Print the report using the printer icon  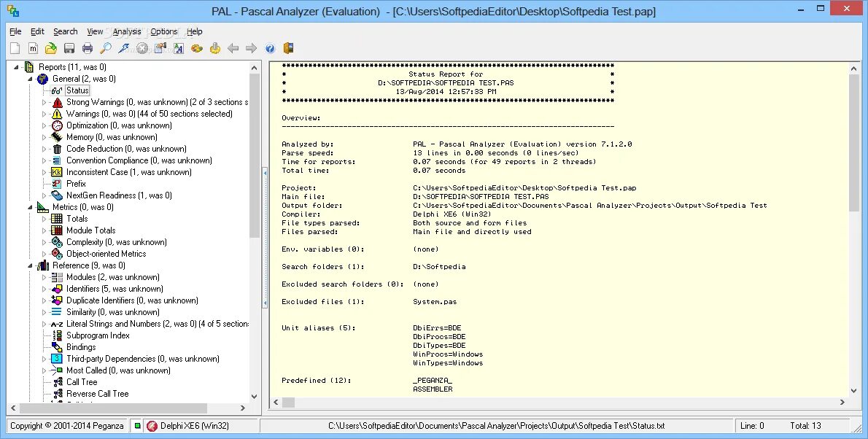[x=88, y=49]
